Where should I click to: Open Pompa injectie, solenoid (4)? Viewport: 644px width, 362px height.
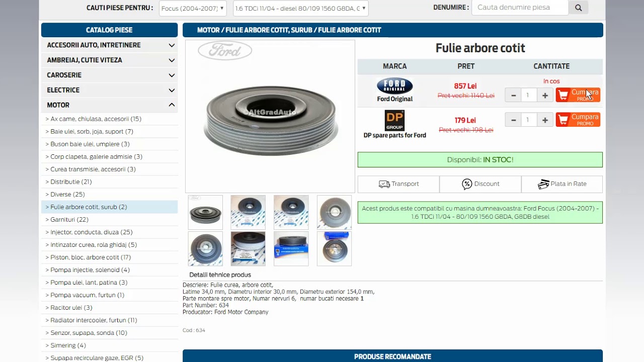[x=88, y=270]
